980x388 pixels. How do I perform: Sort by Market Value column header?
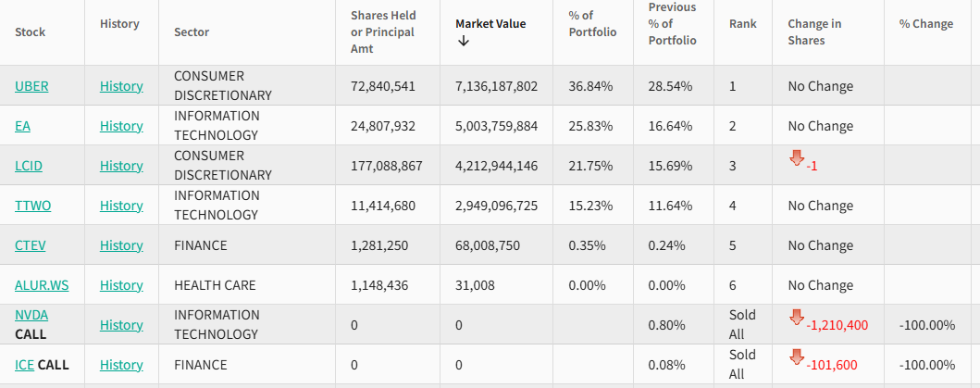coord(490,24)
